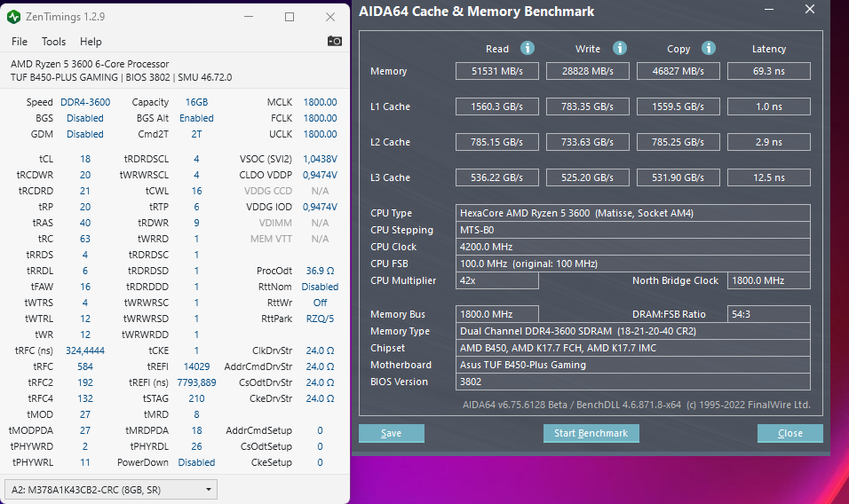Image resolution: width=849 pixels, height=504 pixels.
Task: Click the ZenTimings app logo icon
Action: pos(13,17)
